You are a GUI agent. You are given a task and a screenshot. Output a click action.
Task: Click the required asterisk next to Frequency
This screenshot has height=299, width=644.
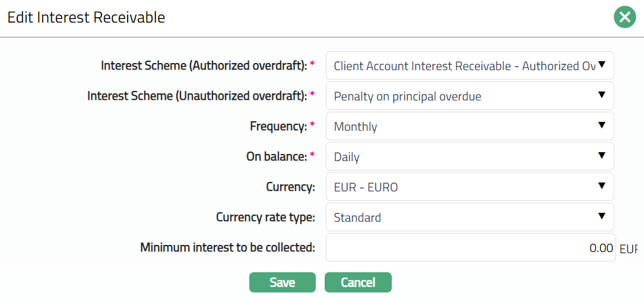tap(312, 125)
